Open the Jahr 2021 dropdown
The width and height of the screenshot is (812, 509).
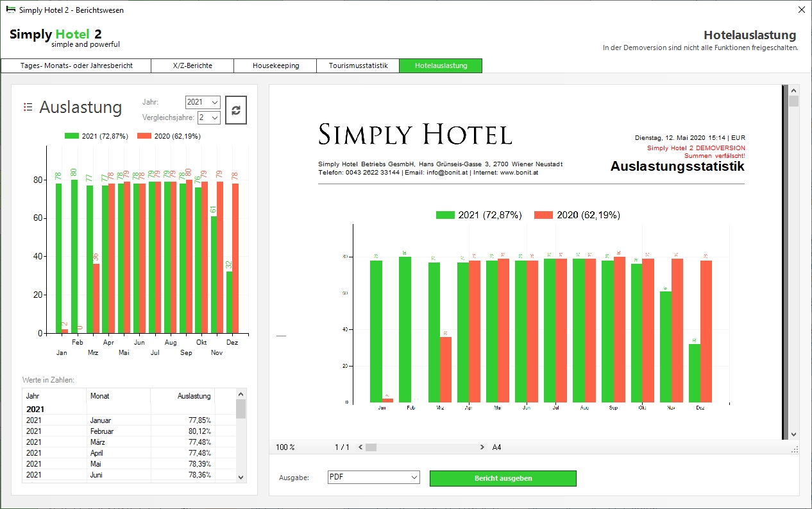[x=203, y=102]
